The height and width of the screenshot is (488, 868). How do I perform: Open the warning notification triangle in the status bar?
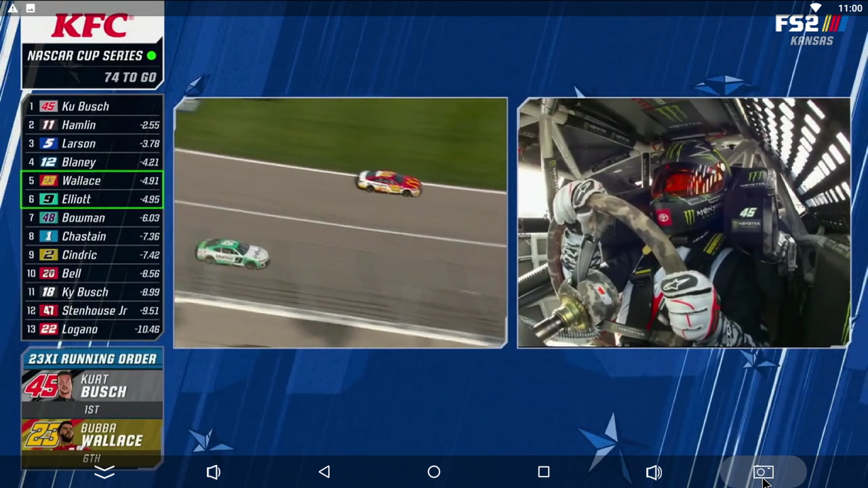point(12,8)
